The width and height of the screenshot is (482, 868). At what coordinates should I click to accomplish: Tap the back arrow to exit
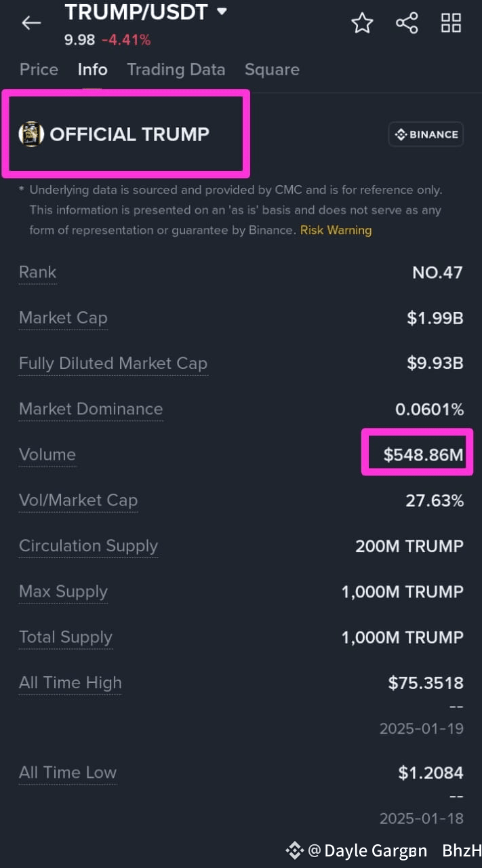tap(31, 22)
